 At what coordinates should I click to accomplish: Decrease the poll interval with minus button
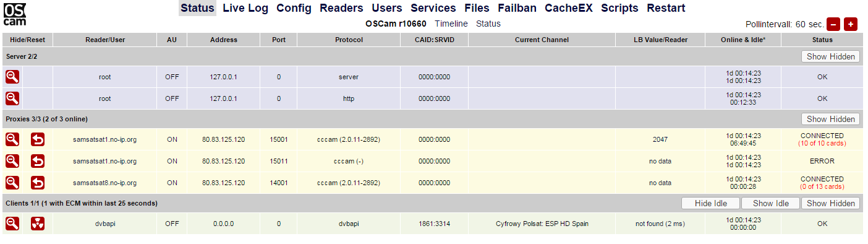pyautogui.click(x=833, y=24)
